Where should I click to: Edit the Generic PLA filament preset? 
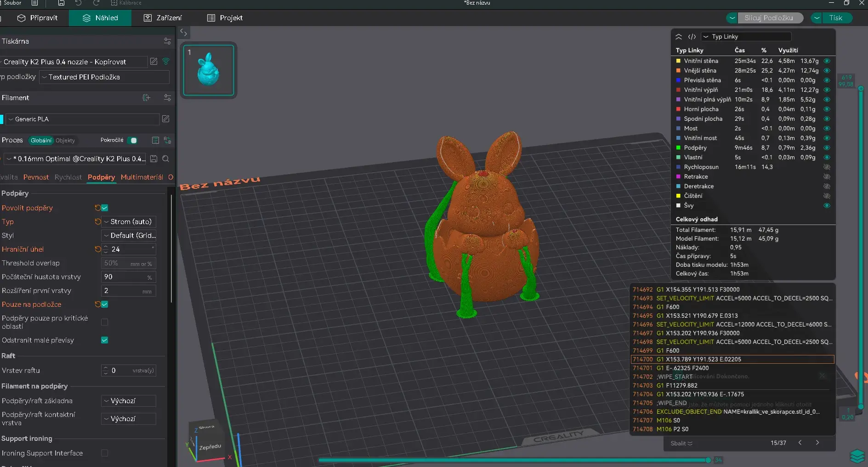click(x=166, y=119)
